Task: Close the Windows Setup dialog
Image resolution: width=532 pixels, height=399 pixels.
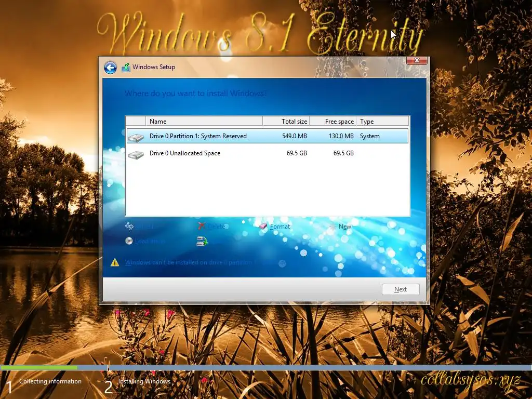Action: tap(417, 60)
